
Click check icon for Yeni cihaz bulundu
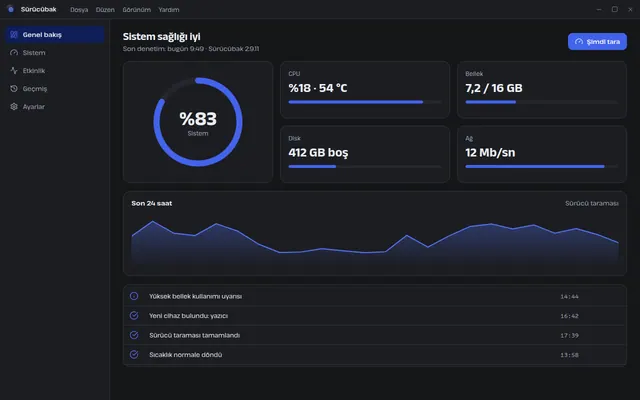click(134, 316)
